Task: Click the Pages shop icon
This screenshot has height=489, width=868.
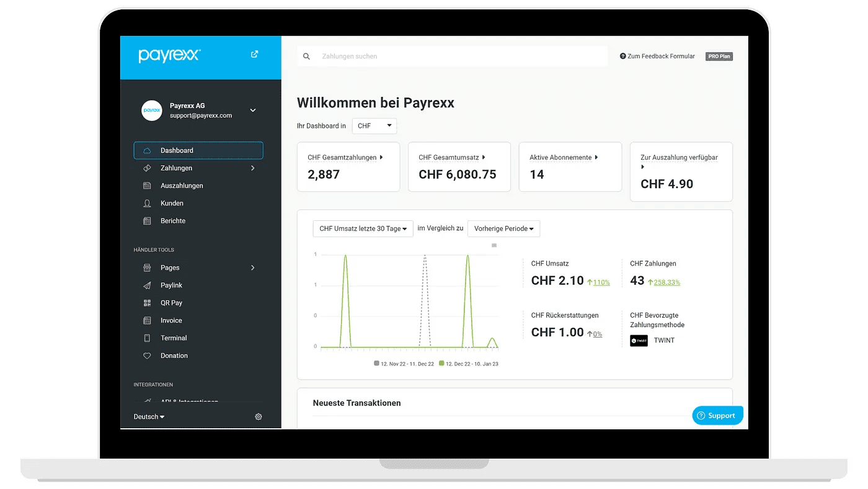Action: [147, 268]
